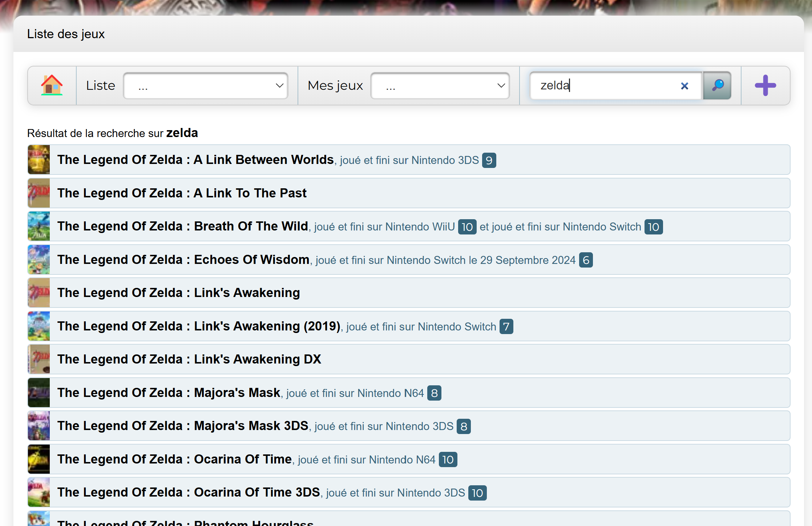Screen dimensions: 812x526
Task: Click score badge 8 on Majora's Mask 3DS
Action: click(x=464, y=426)
